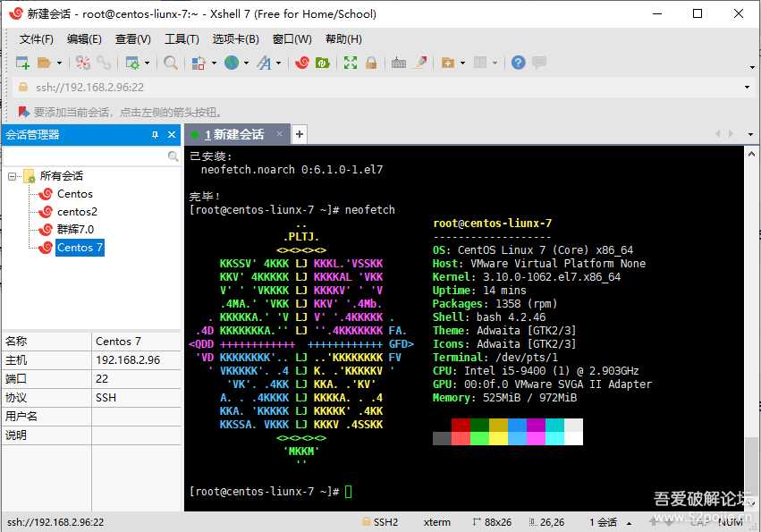Open dropdown arrow beside the folder icon
The width and height of the screenshot is (761, 532).
pos(59,63)
